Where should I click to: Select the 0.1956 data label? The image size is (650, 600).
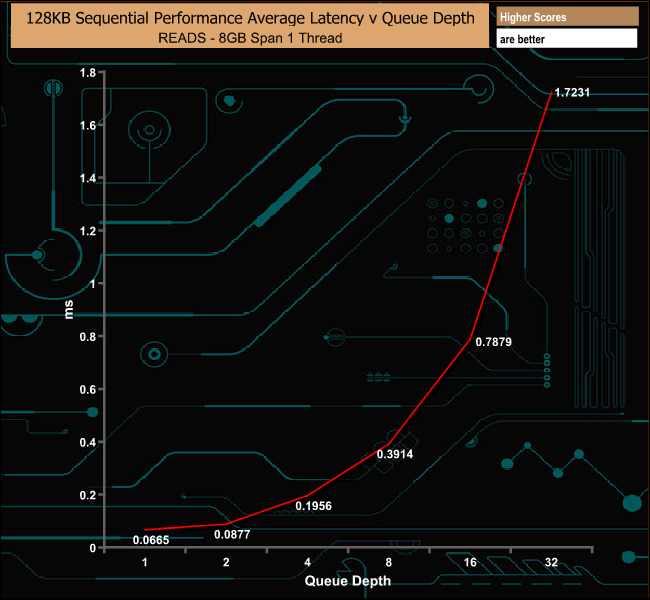(313, 506)
